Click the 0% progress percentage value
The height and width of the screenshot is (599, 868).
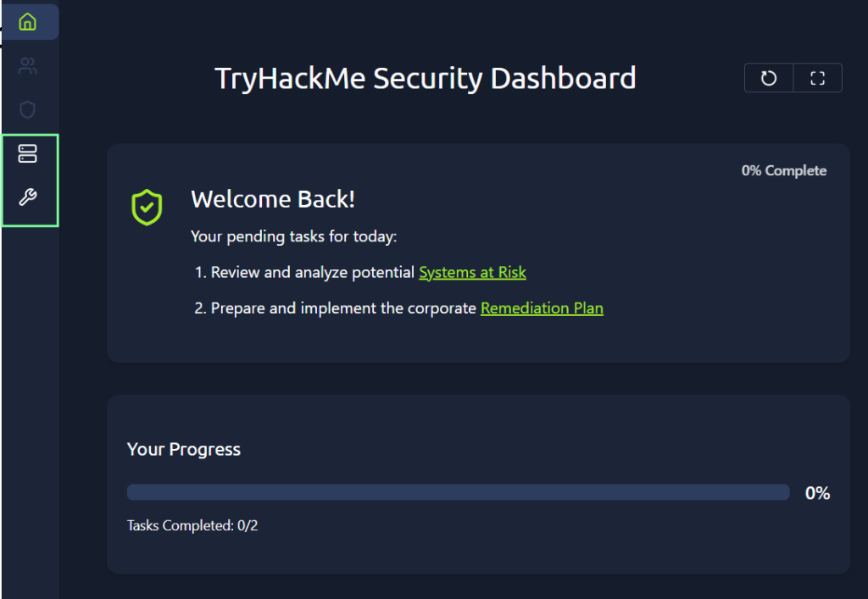coord(817,493)
